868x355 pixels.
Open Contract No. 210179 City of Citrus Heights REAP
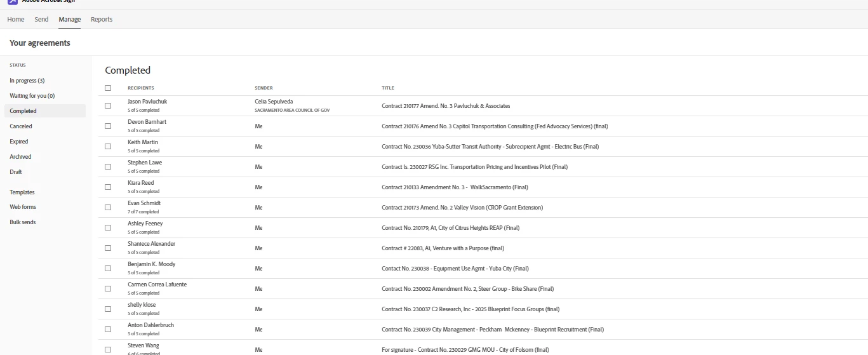coord(450,228)
